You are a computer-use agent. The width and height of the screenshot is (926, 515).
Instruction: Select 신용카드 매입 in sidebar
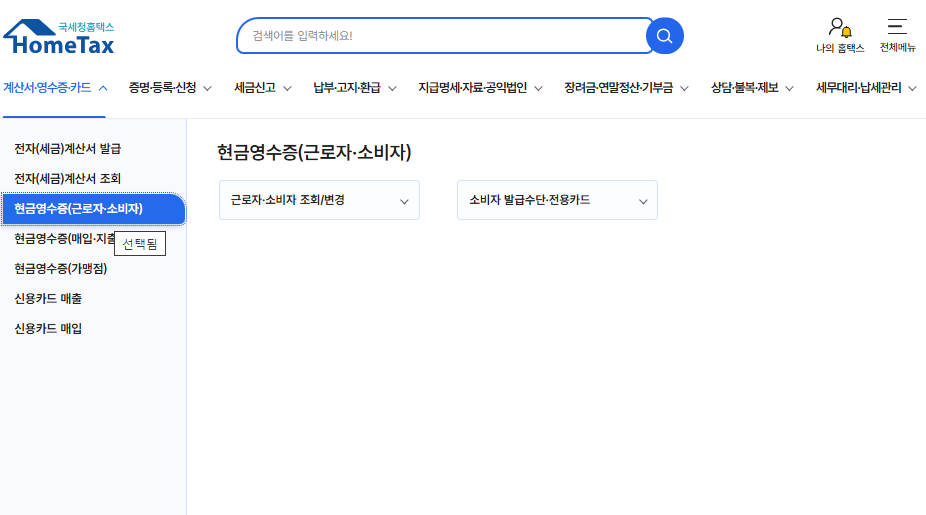[48, 328]
